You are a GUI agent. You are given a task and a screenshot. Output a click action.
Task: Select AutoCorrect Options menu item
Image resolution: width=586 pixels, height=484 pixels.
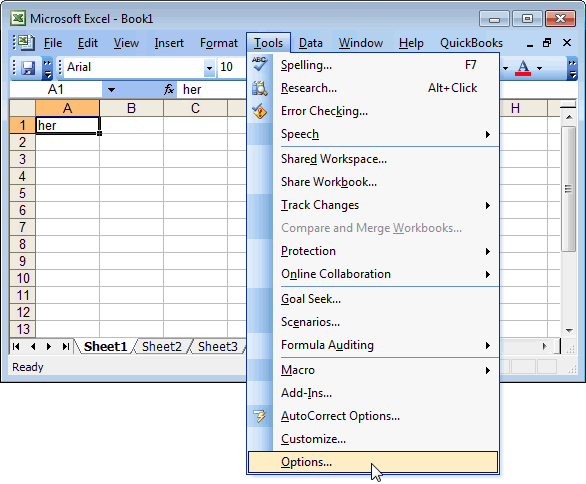(373, 416)
